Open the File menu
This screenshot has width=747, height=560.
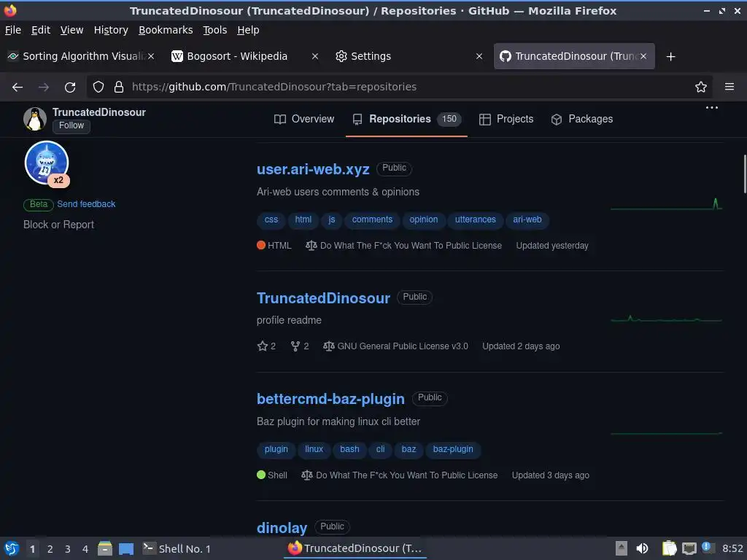pyautogui.click(x=13, y=30)
